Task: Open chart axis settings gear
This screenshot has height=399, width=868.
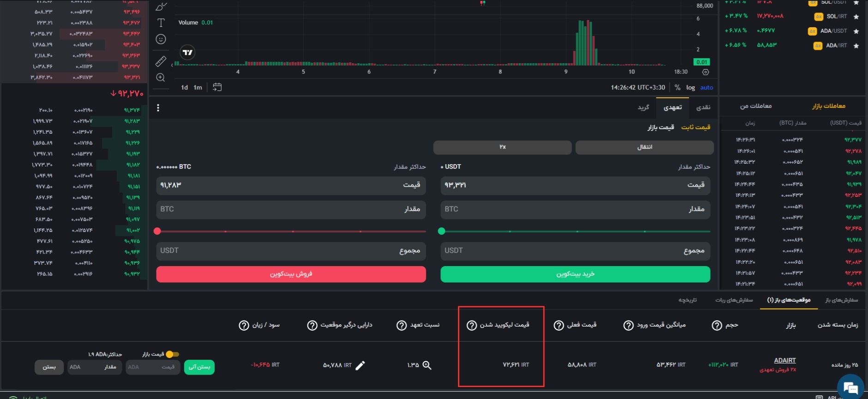Action: point(705,72)
